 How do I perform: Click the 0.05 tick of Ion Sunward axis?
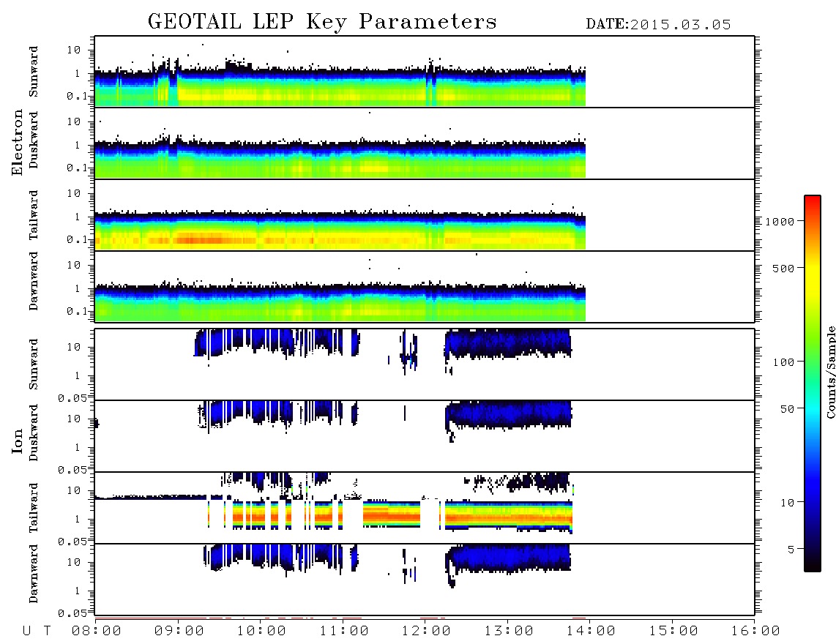pyautogui.click(x=72, y=398)
